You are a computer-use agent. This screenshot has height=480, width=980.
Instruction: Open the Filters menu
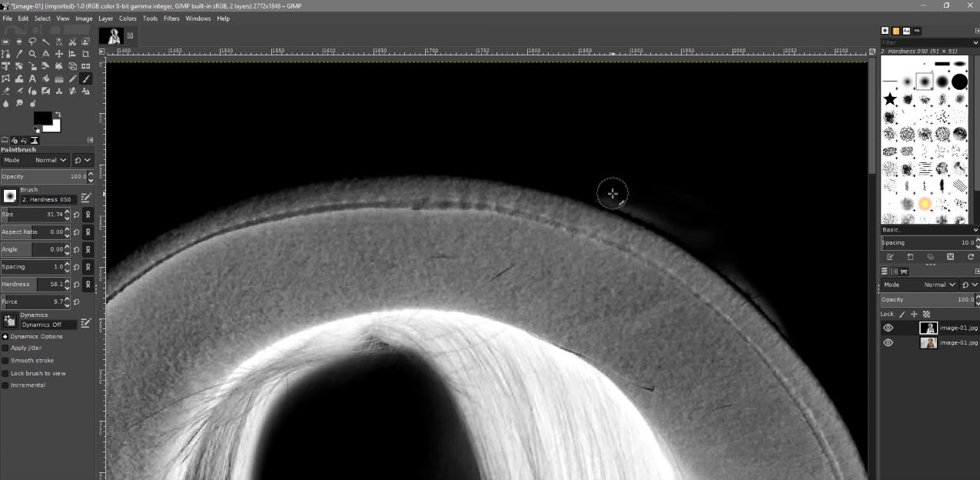(171, 18)
